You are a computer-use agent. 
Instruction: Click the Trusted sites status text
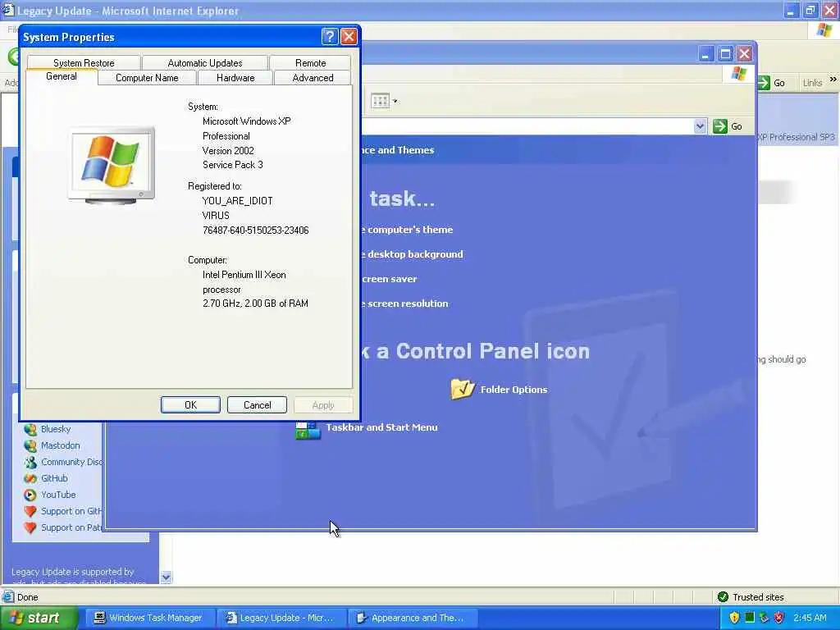click(758, 597)
